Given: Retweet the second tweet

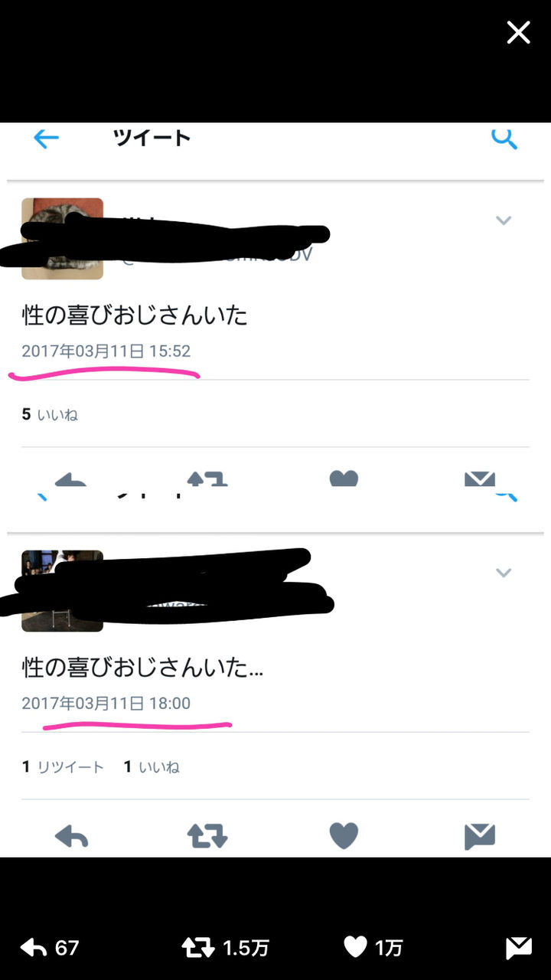Looking at the screenshot, I should point(207,836).
